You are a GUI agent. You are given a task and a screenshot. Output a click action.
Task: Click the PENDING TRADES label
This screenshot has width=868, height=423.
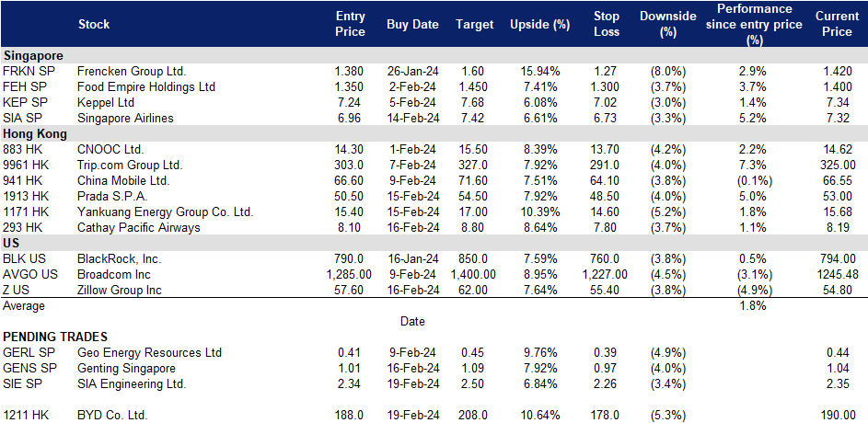(x=55, y=337)
